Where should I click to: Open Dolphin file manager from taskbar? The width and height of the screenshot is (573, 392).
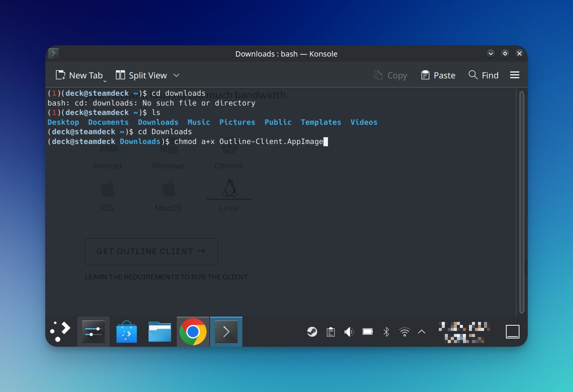pos(160,332)
